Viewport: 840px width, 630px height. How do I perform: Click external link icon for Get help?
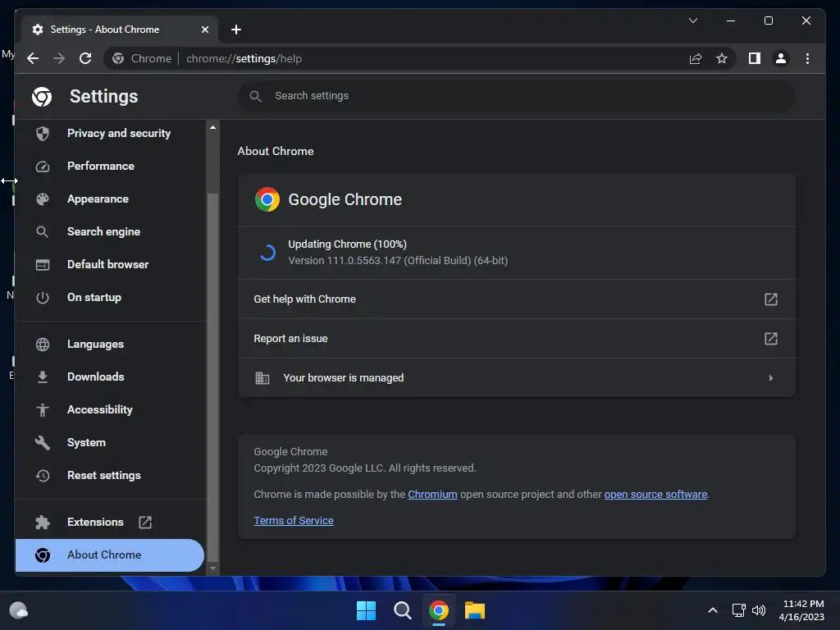tap(771, 299)
